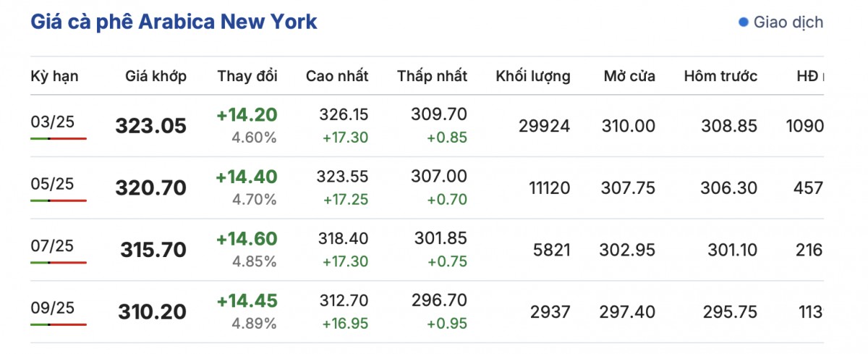
Task: Click the green-red range bar under 09/25
Action: point(59,324)
